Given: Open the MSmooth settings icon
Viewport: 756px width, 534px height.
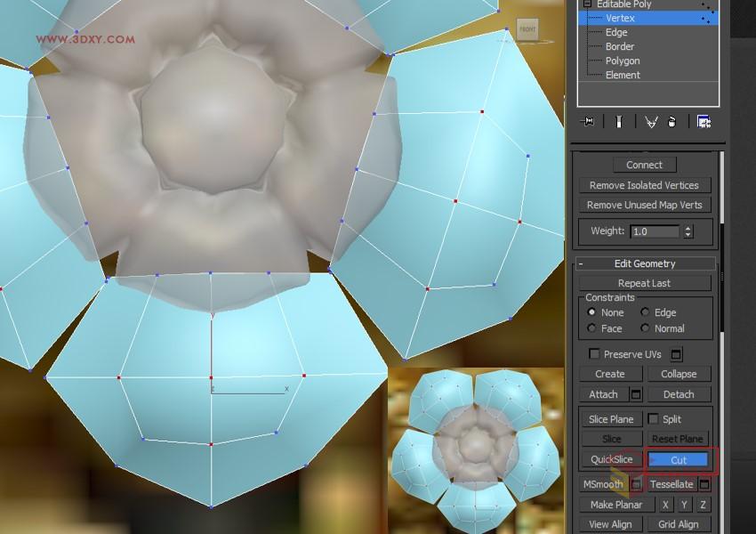Looking at the screenshot, I should click(x=636, y=484).
